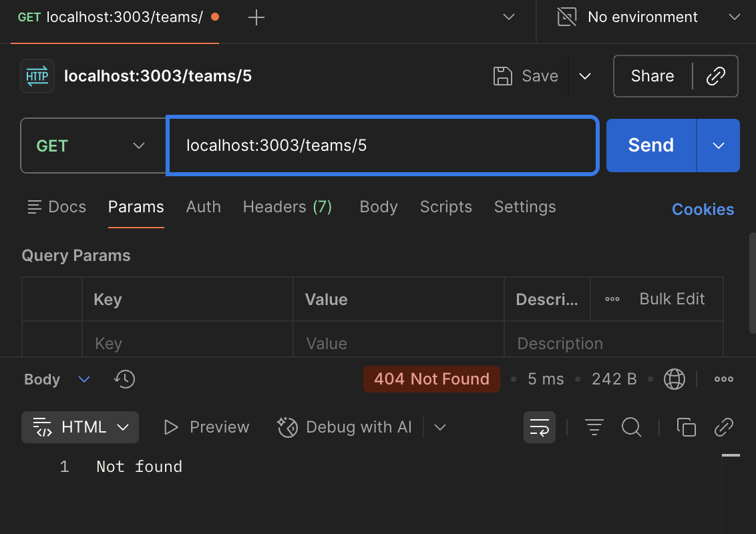Image resolution: width=756 pixels, height=534 pixels.
Task: Toggle word wrap for response body
Action: pos(539,427)
